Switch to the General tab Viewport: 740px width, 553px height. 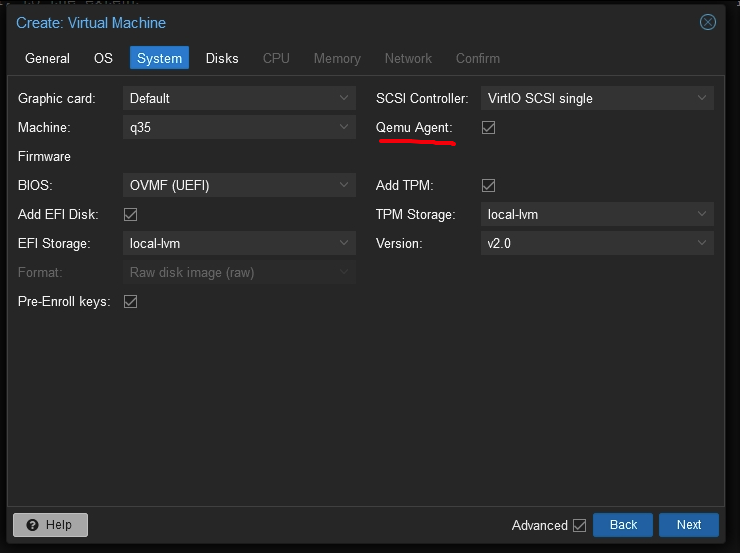[x=47, y=58]
